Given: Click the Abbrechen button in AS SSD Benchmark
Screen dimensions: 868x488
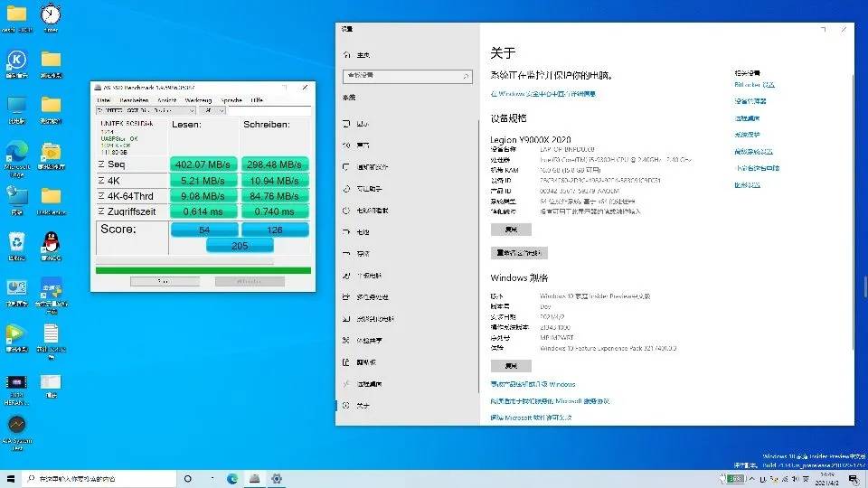Looking at the screenshot, I should (x=250, y=282).
